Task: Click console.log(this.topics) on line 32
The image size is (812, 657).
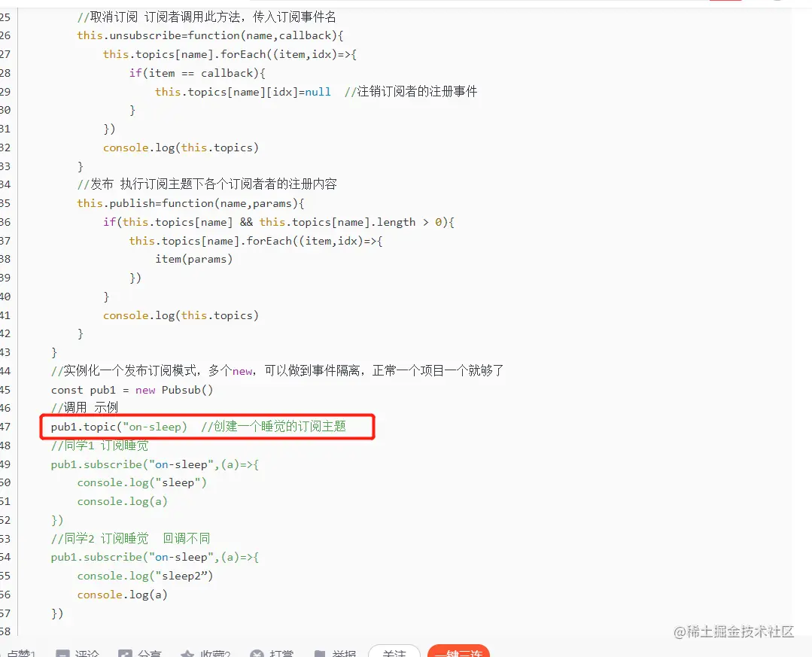Action: point(181,148)
